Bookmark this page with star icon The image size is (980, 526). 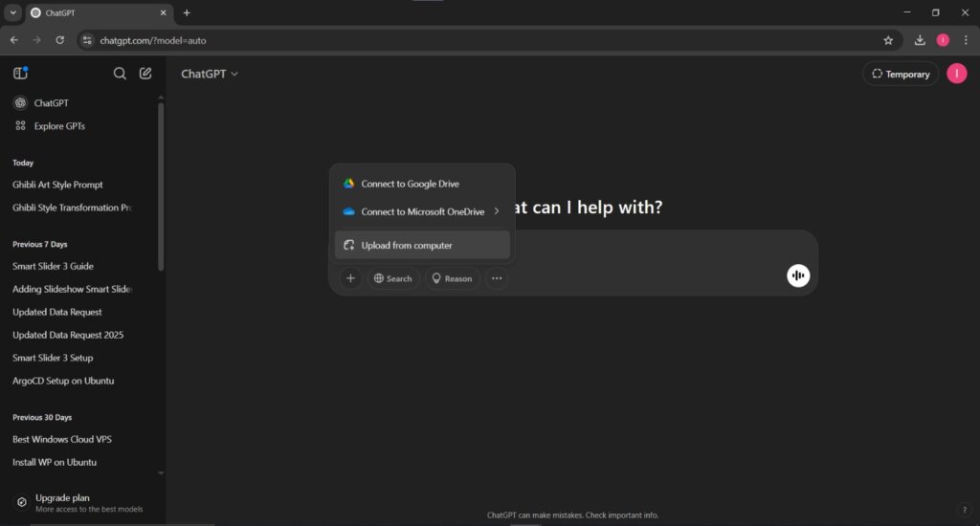click(888, 40)
